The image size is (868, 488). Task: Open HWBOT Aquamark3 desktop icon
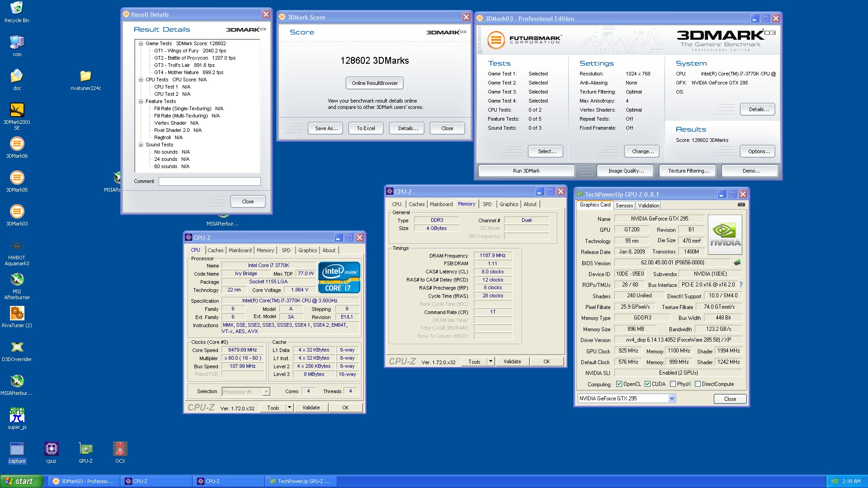(x=17, y=252)
